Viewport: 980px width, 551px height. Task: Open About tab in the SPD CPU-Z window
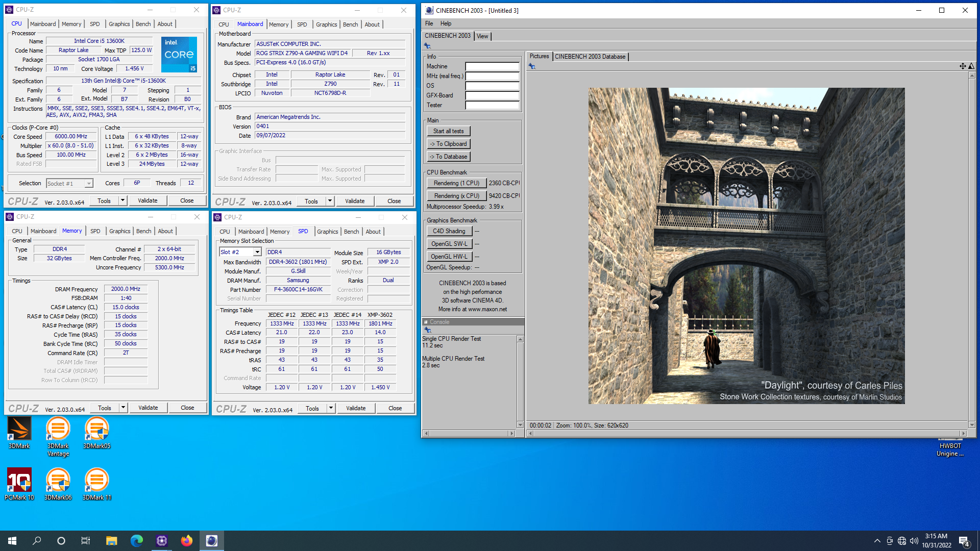(373, 232)
